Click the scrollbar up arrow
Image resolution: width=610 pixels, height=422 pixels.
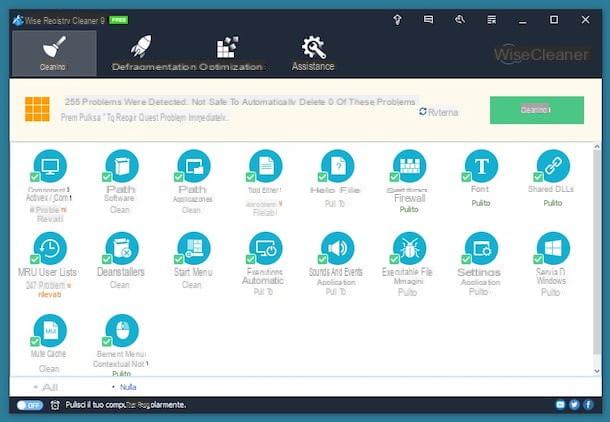[597, 147]
